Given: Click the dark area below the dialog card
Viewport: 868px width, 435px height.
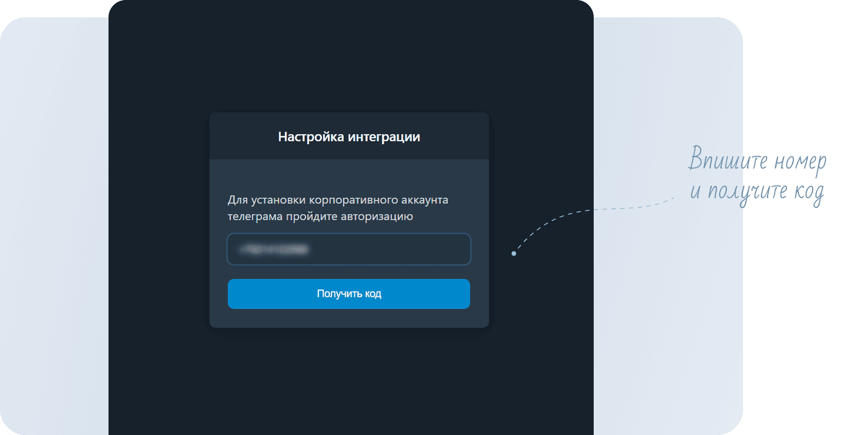Looking at the screenshot, I should [x=349, y=382].
